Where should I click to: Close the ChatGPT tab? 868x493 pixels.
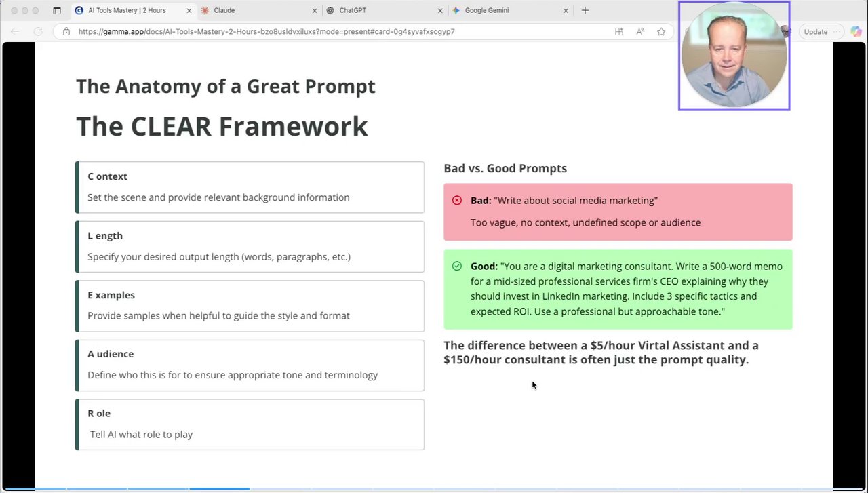pyautogui.click(x=440, y=10)
